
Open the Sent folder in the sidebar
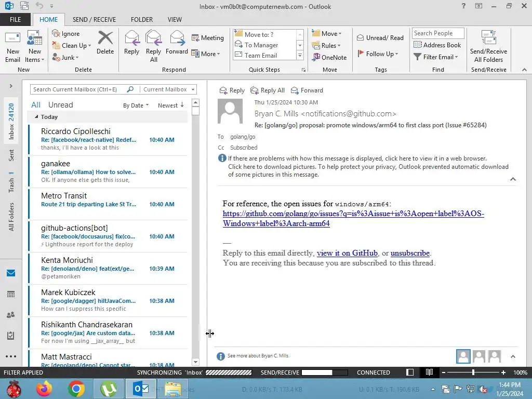pyautogui.click(x=11, y=155)
